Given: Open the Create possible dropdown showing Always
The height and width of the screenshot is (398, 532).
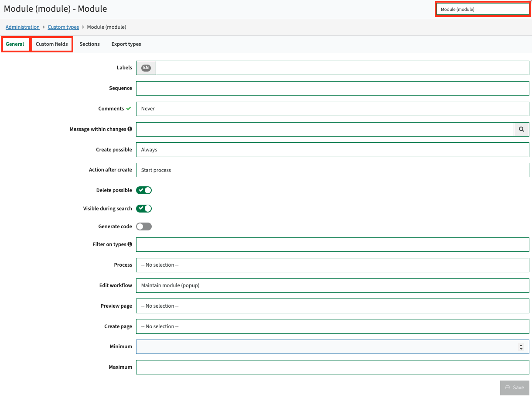Looking at the screenshot, I should coord(333,150).
